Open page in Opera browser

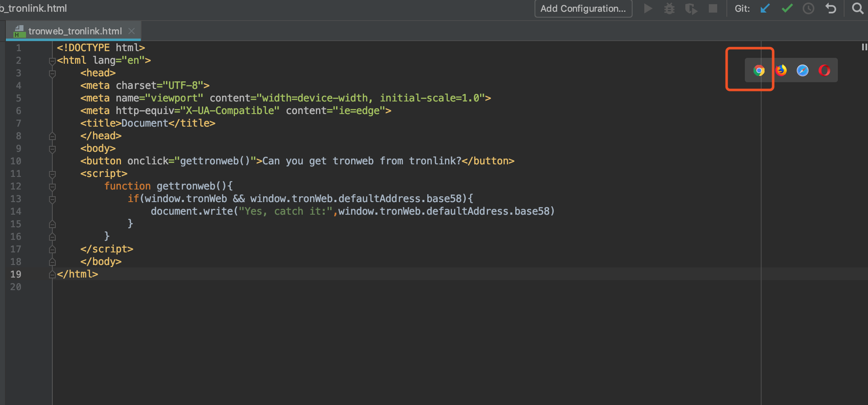coord(824,70)
